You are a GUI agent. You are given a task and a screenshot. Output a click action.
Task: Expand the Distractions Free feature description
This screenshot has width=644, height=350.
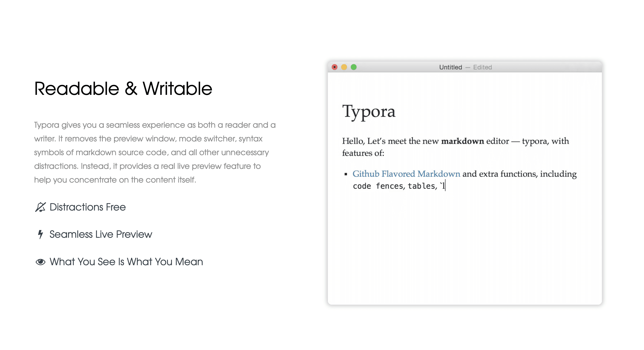click(88, 207)
